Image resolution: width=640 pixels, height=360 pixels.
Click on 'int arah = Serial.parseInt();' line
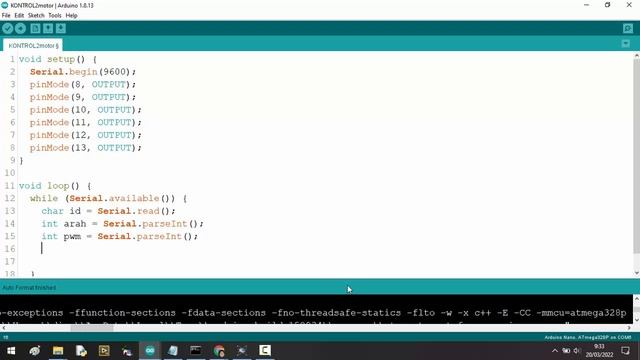pos(122,224)
